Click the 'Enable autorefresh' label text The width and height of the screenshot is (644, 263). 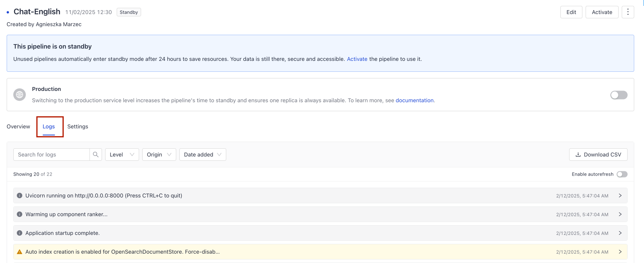(x=592, y=174)
